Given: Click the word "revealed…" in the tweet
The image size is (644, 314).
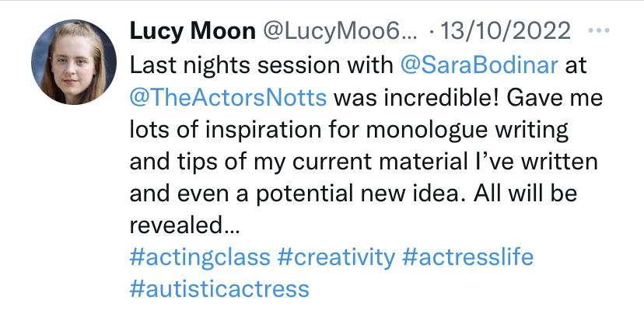Looking at the screenshot, I should (x=183, y=226).
